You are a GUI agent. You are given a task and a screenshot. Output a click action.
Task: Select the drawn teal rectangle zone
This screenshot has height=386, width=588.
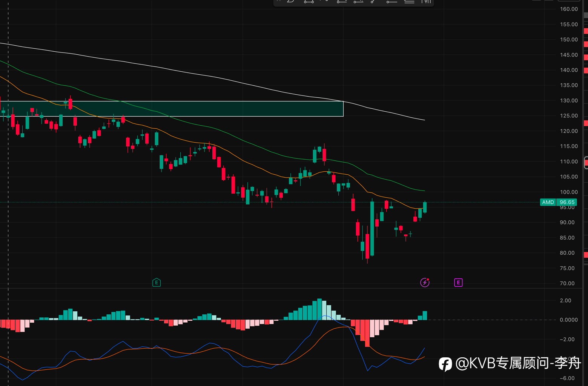point(172,109)
